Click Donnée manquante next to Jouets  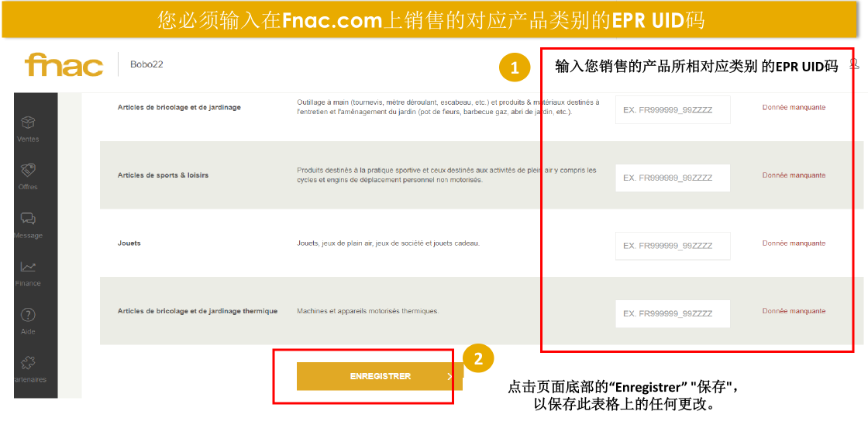[794, 244]
